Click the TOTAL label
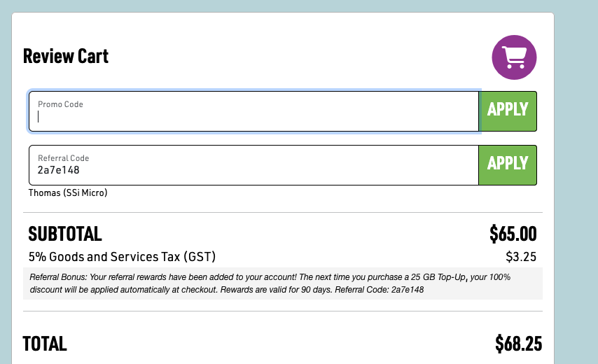Viewport: 598px width, 364px height. click(x=45, y=344)
